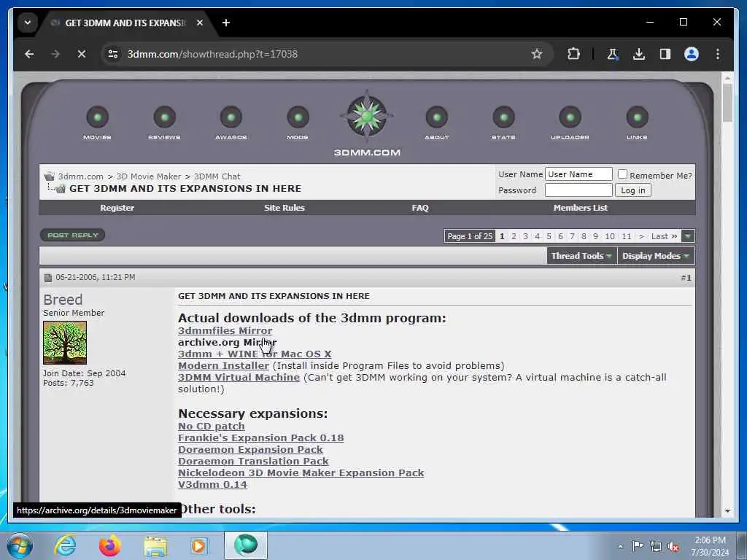Open 3dmm + WINE for Mac link
The height and width of the screenshot is (560, 747).
point(255,354)
